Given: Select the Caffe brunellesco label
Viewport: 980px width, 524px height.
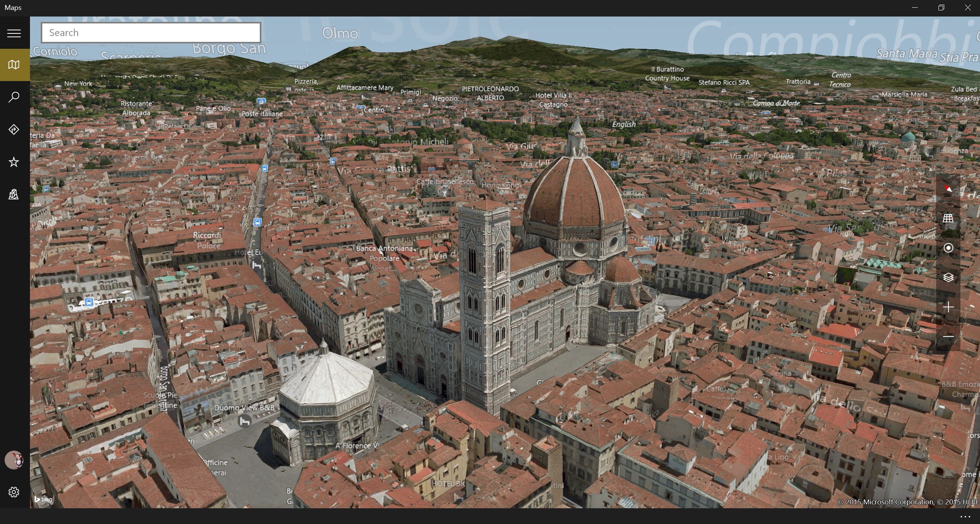Looking at the screenshot, I should (445, 181).
